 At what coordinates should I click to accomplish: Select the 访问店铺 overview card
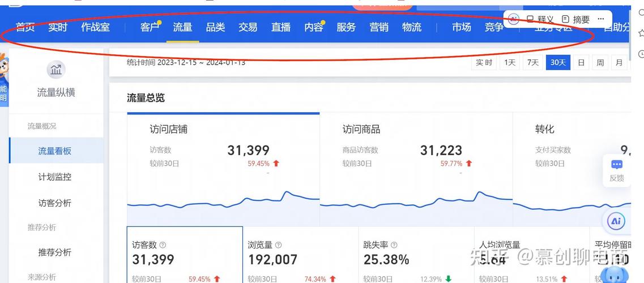coord(223,169)
